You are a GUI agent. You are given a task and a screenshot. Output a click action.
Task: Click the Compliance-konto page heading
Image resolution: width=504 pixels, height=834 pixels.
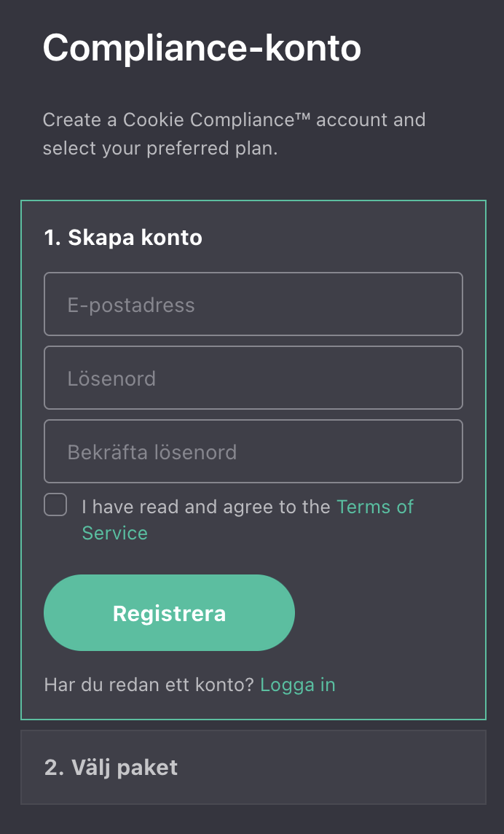pyautogui.click(x=202, y=48)
